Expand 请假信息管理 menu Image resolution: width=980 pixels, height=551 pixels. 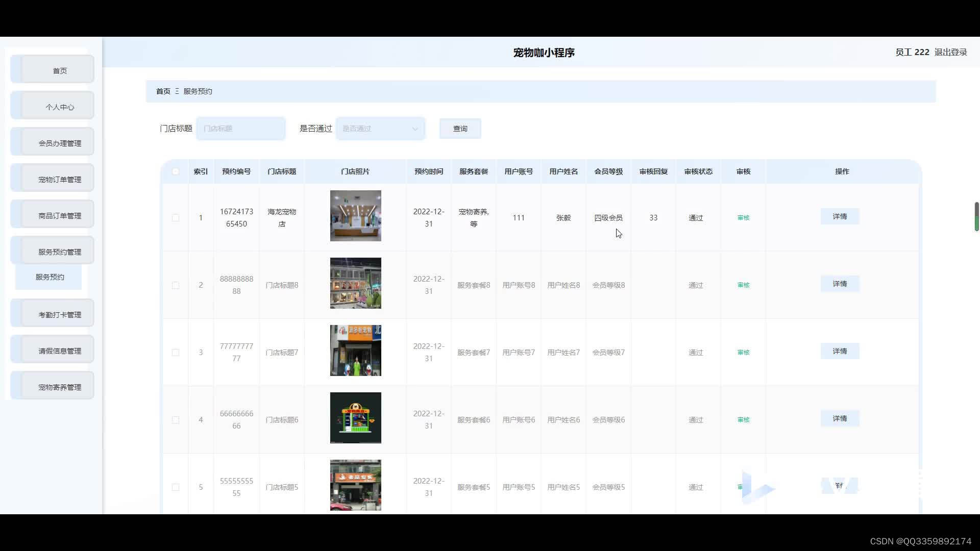53,350
